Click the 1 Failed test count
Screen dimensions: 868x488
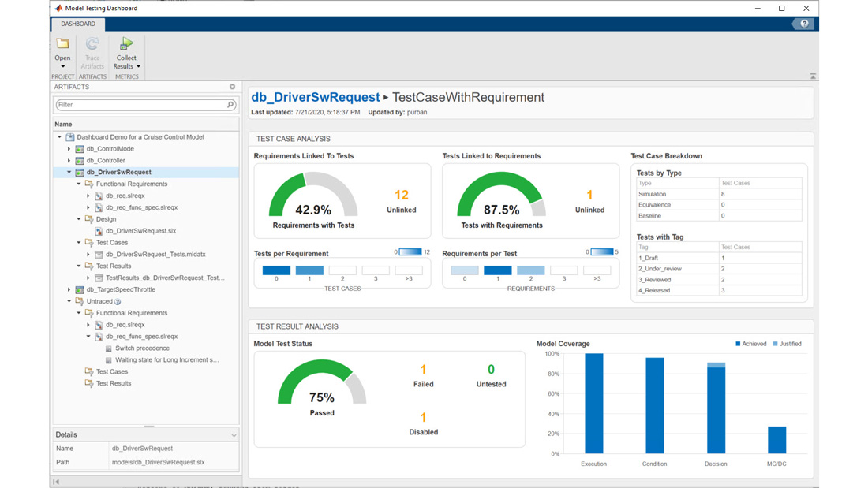click(x=423, y=370)
